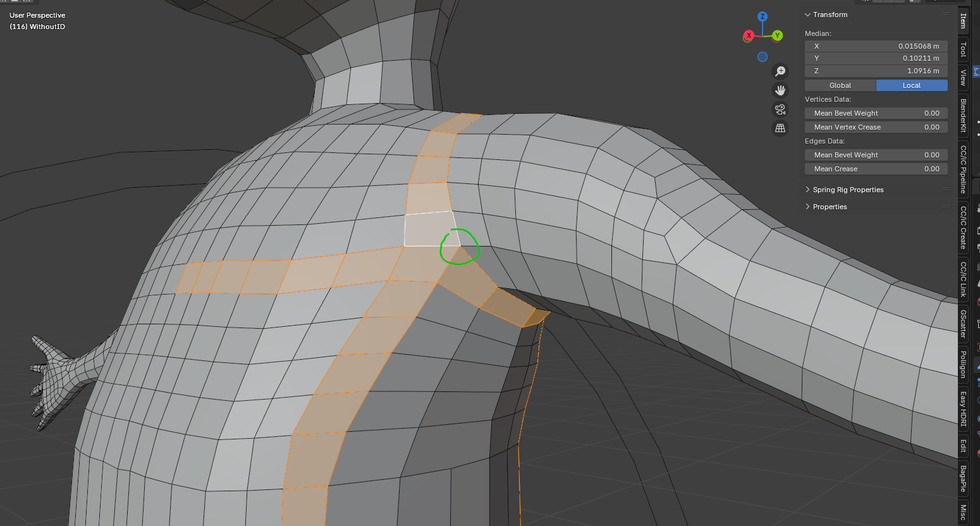This screenshot has height=526, width=980.
Task: Click the Properties panel drag-handle dots
Action: pyautogui.click(x=946, y=207)
